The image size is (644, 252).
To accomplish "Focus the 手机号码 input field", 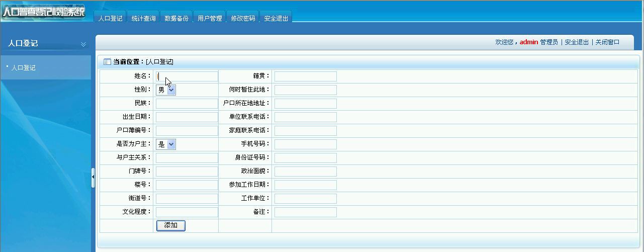I will pyautogui.click(x=306, y=144).
